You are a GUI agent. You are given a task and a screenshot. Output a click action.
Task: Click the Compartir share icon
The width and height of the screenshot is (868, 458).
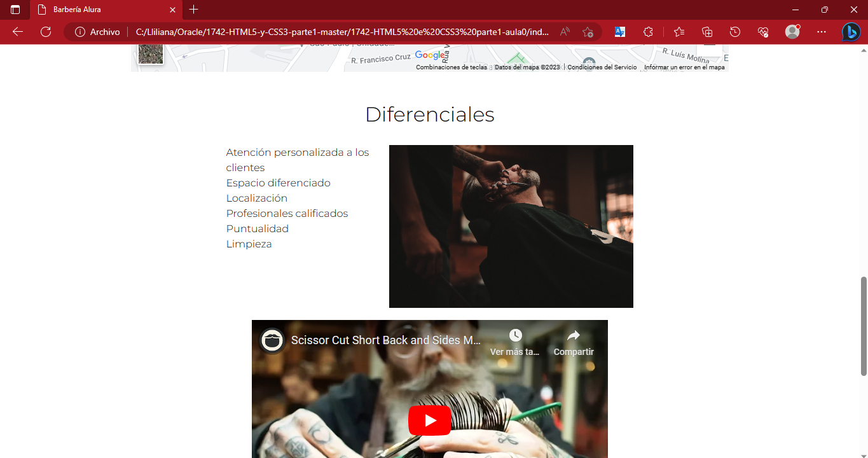pyautogui.click(x=574, y=335)
